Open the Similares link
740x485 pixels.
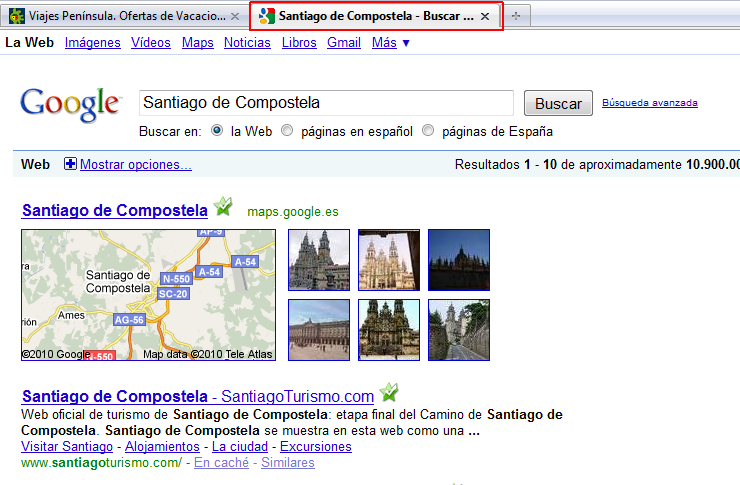coord(288,462)
